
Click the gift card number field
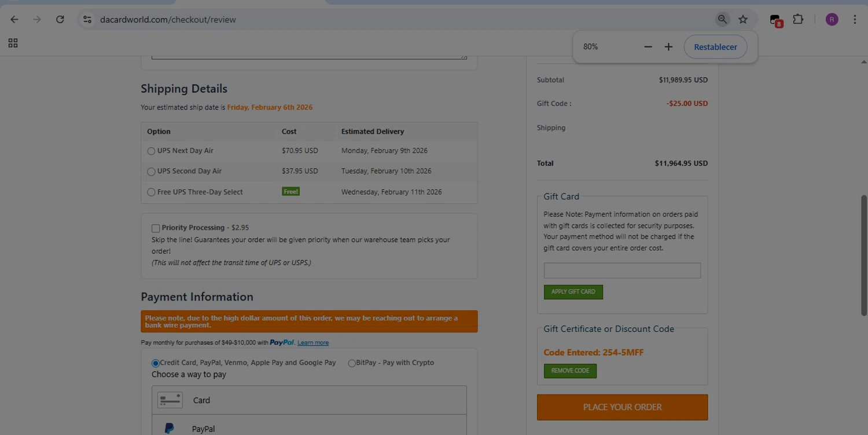coord(622,270)
